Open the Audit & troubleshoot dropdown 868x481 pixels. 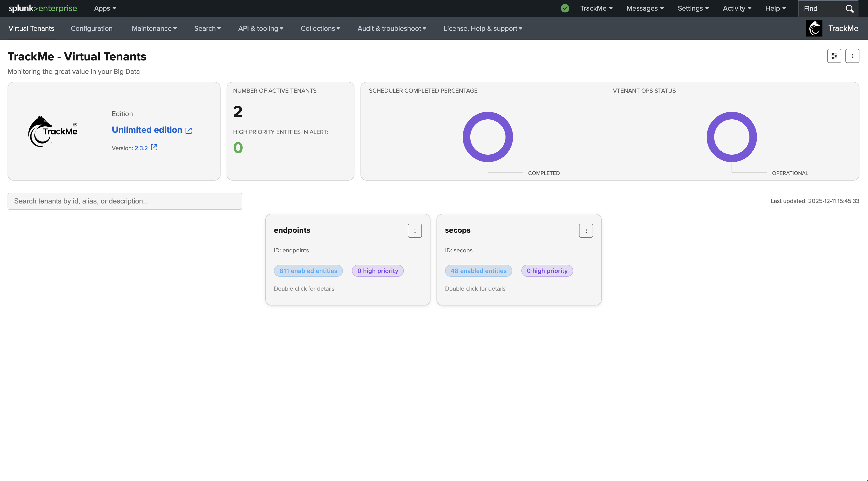[x=391, y=29]
